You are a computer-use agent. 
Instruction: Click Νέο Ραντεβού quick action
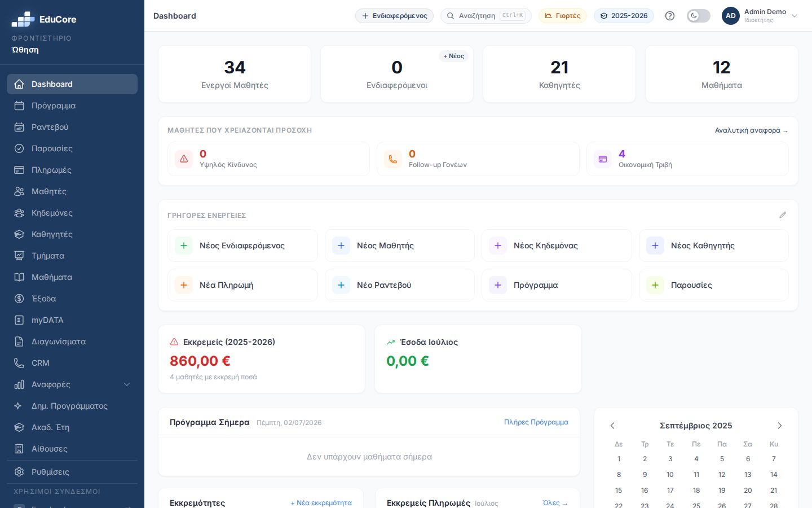400,285
